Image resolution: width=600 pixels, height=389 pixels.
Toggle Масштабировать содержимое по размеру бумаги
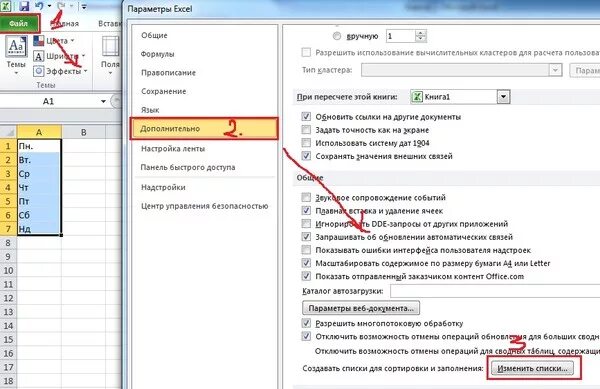coord(306,263)
